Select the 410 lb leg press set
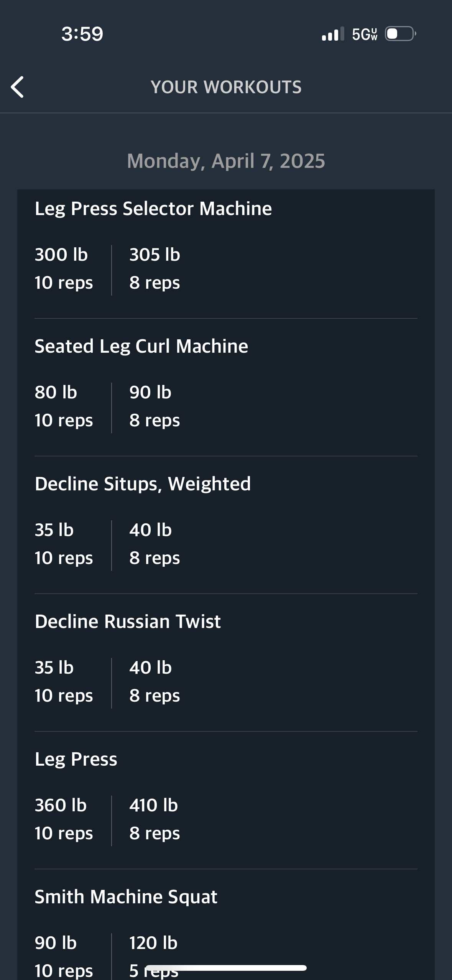The image size is (452, 980). 155,819
